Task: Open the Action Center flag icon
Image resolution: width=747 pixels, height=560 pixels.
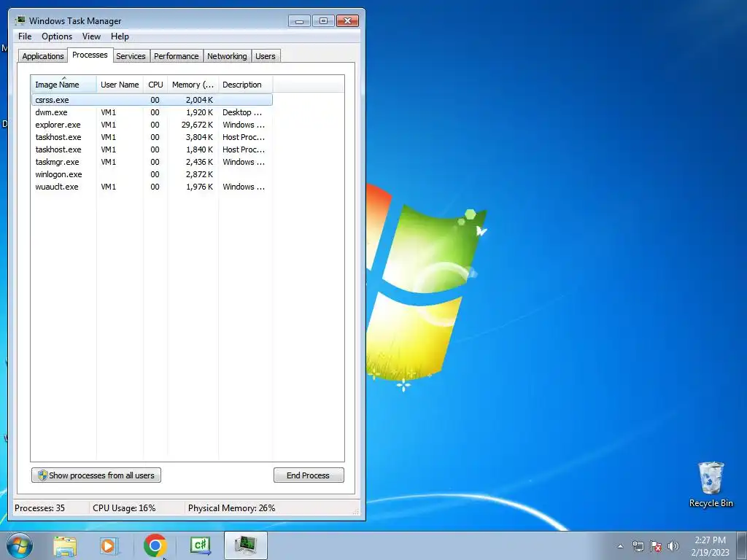Action: (x=656, y=546)
